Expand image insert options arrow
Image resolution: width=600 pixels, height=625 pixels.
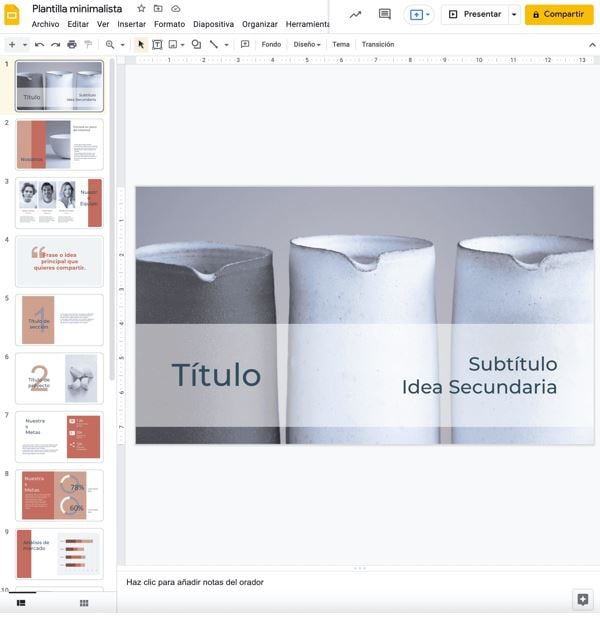coord(183,45)
